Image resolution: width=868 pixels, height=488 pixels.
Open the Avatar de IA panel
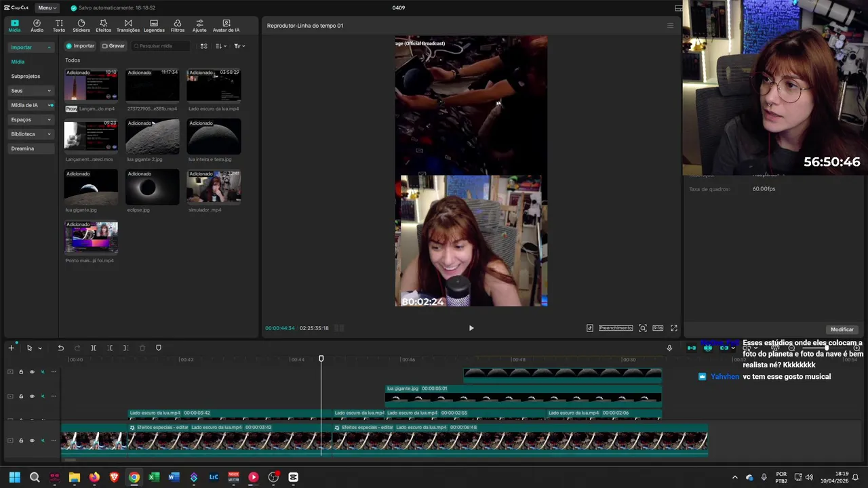pyautogui.click(x=226, y=26)
